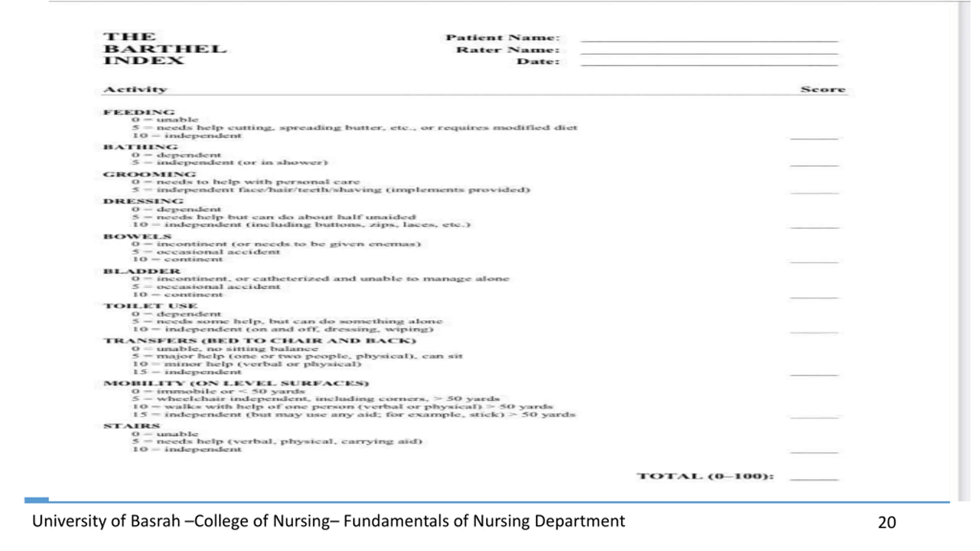Click the TOTAL (0–100) score blank

814,479
